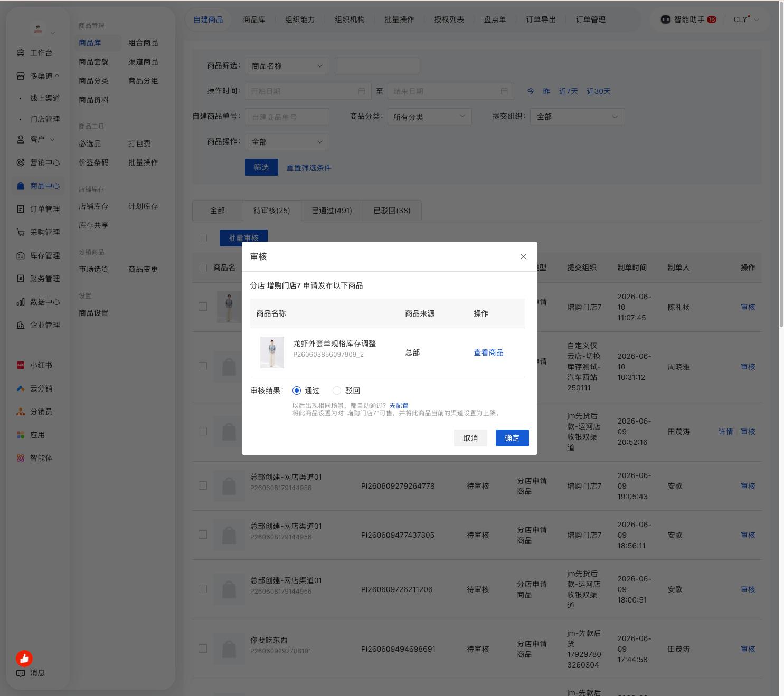Switch to the 商品库 top tab
This screenshot has width=784, height=696.
coord(254,20)
